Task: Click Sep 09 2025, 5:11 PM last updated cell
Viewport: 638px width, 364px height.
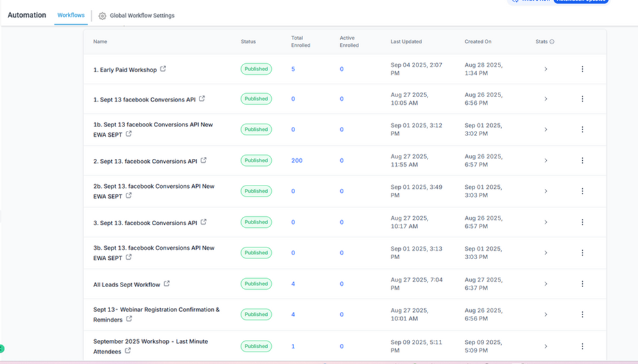Action: (416, 346)
